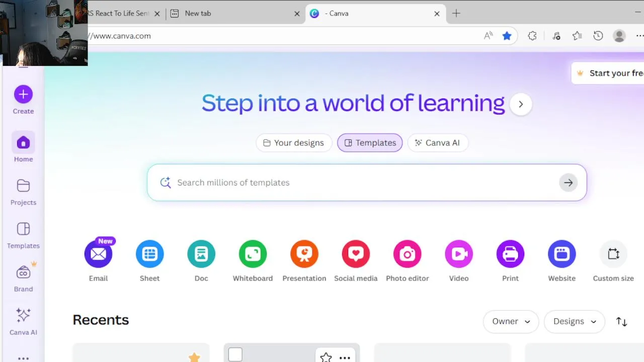Close the Canva browser tab
This screenshot has height=362, width=644.
pos(437,14)
